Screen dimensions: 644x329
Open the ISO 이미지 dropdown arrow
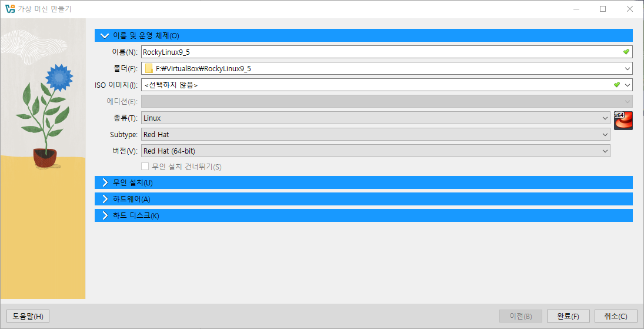[627, 85]
